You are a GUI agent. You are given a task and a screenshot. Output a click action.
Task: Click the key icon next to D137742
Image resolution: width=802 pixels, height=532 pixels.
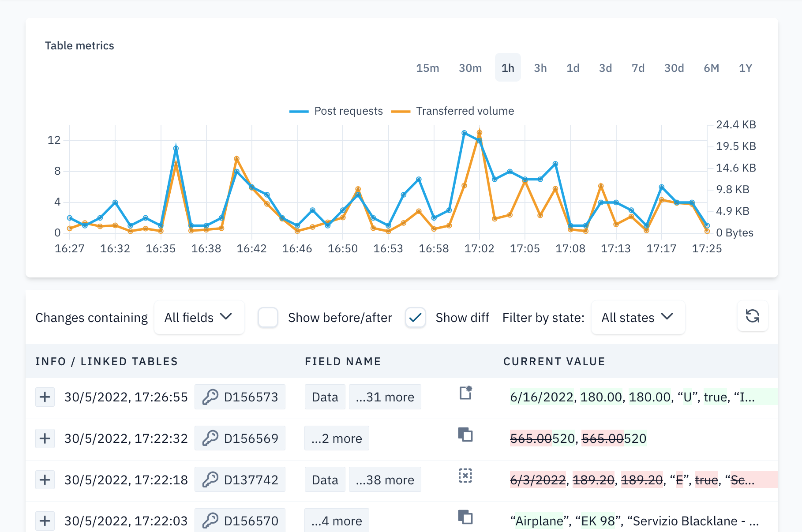click(211, 479)
